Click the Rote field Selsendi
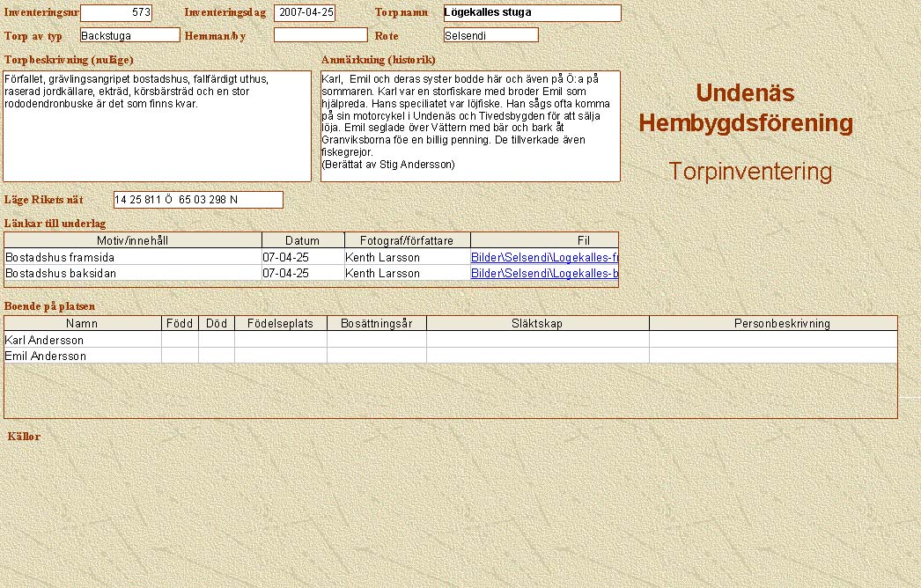 490,35
